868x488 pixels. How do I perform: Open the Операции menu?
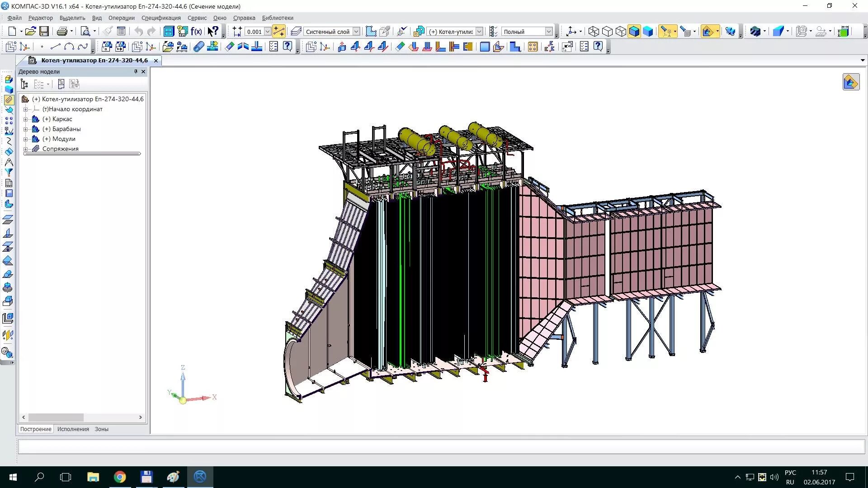pos(121,18)
